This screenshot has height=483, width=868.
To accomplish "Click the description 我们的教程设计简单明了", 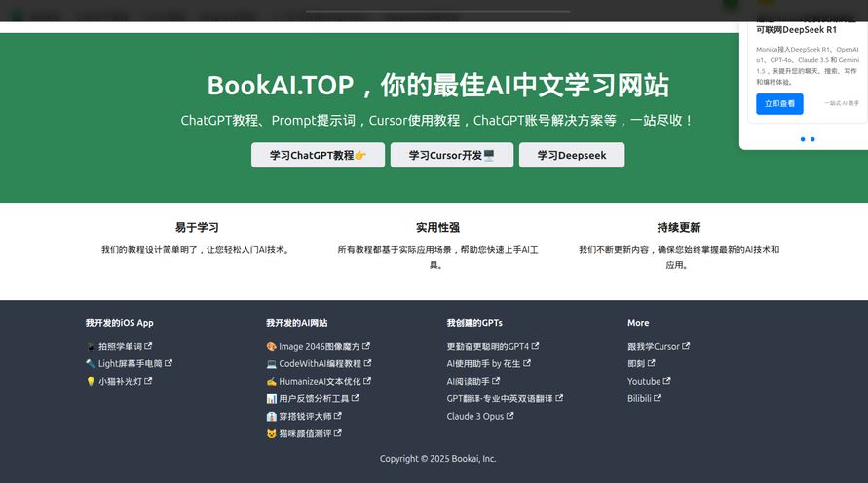I will [196, 250].
